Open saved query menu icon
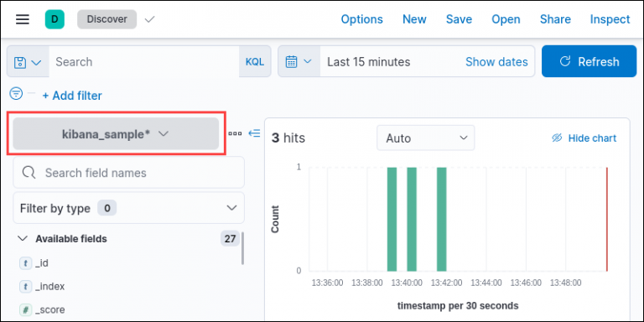Screen dimensions: 644x322 click(28, 62)
